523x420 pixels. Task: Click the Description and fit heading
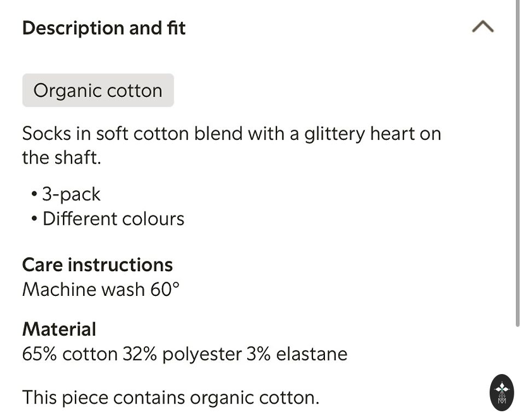[104, 28]
